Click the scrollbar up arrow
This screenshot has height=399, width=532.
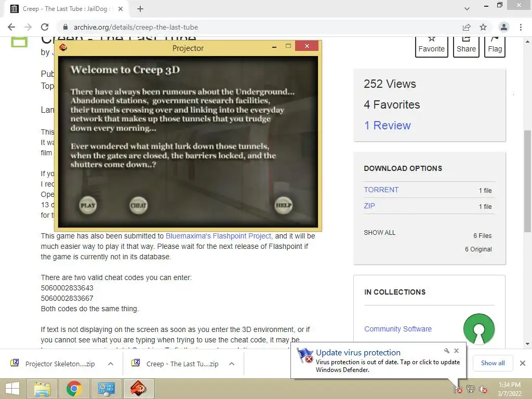(527, 41)
